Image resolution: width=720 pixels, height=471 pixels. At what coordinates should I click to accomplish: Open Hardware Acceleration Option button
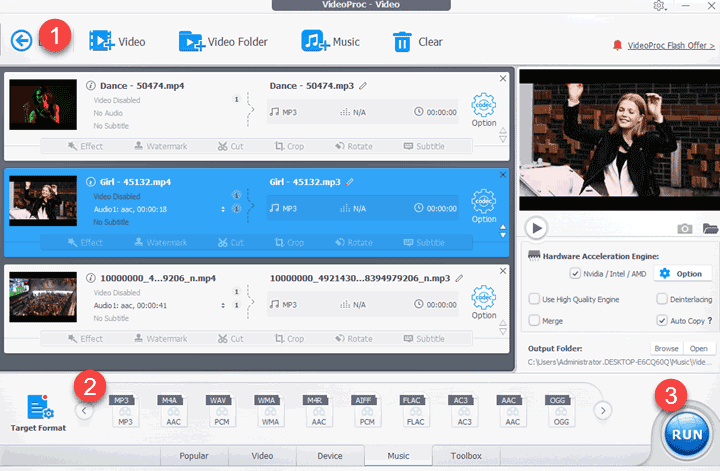[683, 274]
